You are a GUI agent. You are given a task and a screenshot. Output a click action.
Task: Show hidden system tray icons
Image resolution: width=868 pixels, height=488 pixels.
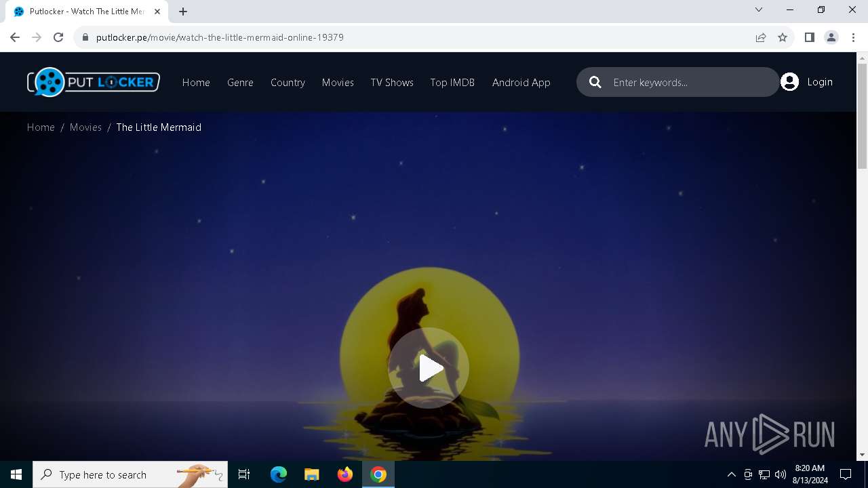[731, 474]
